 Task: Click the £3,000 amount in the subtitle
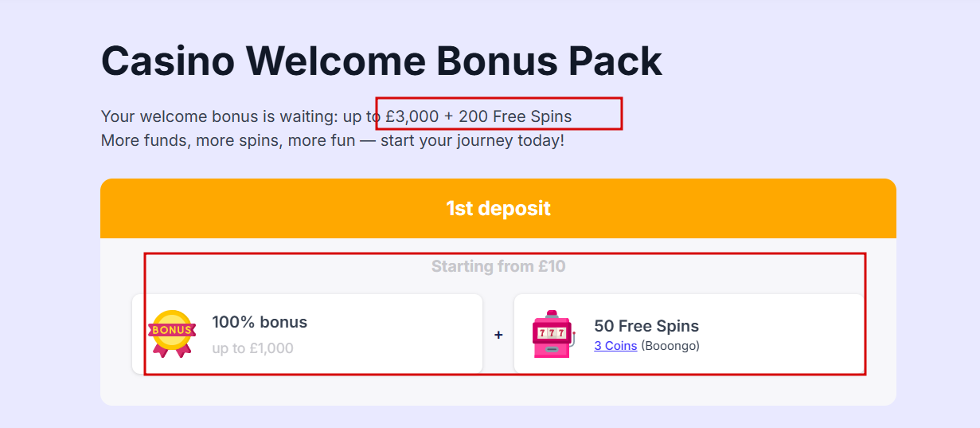tap(412, 116)
